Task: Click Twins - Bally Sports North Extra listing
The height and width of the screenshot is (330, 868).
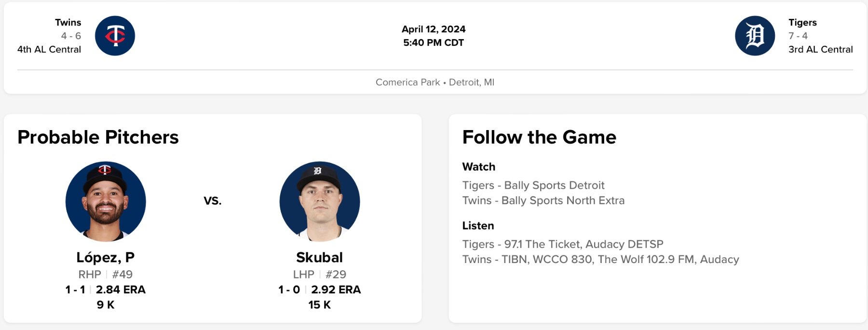Action: coord(543,200)
